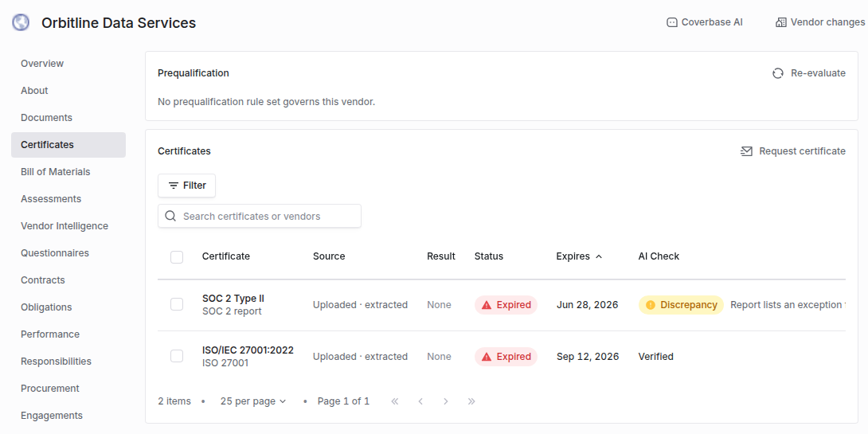Screen dimensions: 868x434
Task: Open the Contracts section
Action: [68, 280]
